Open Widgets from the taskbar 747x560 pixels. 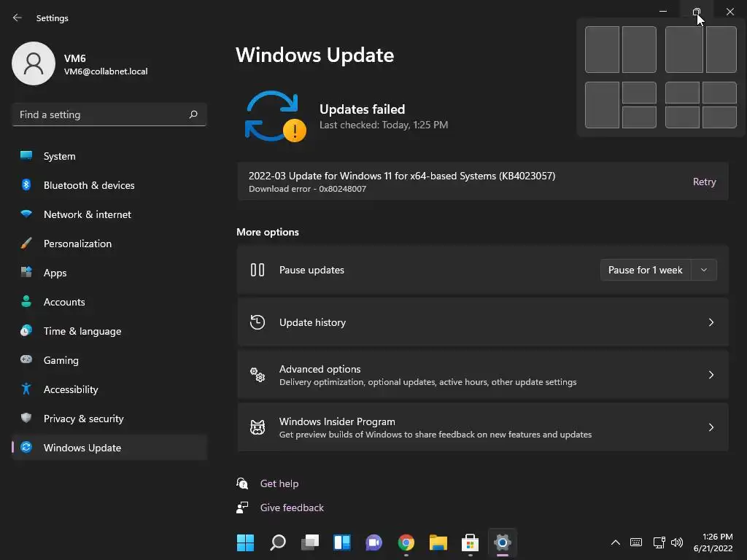click(342, 542)
